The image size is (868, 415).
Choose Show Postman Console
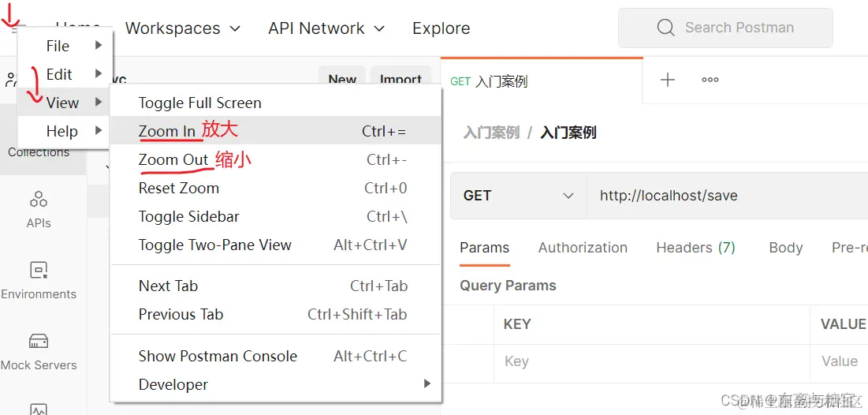[x=276, y=357]
